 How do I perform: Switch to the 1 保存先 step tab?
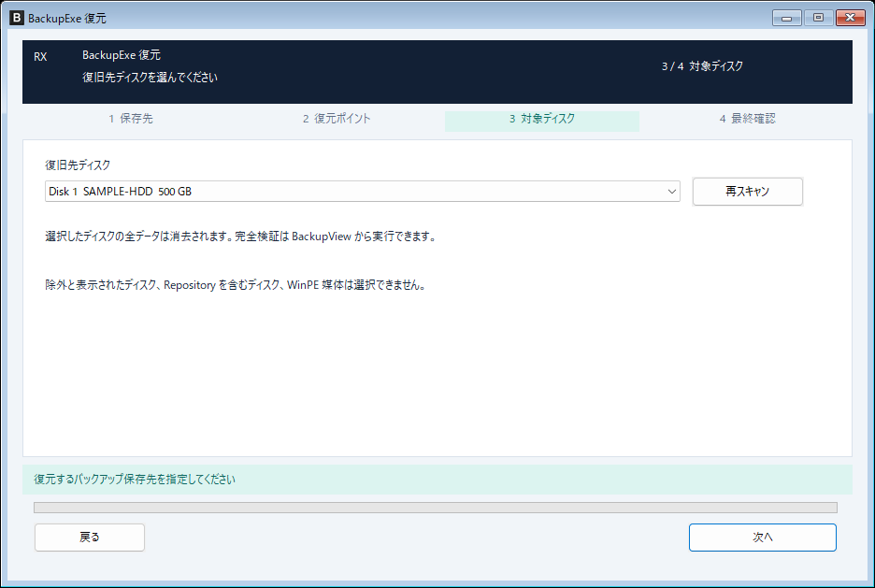click(x=131, y=119)
